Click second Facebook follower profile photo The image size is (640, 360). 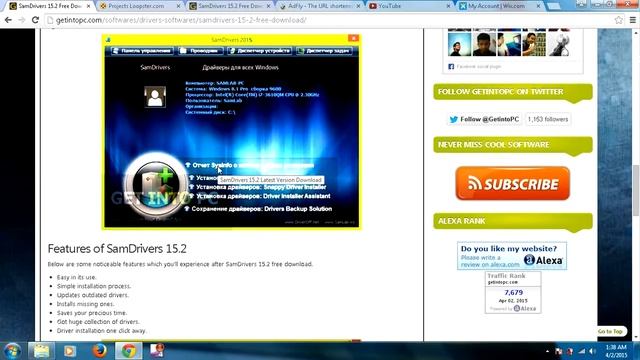tap(484, 44)
